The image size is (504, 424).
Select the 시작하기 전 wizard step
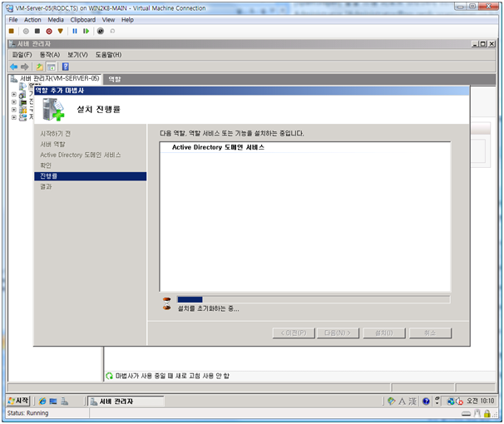tap(55, 134)
